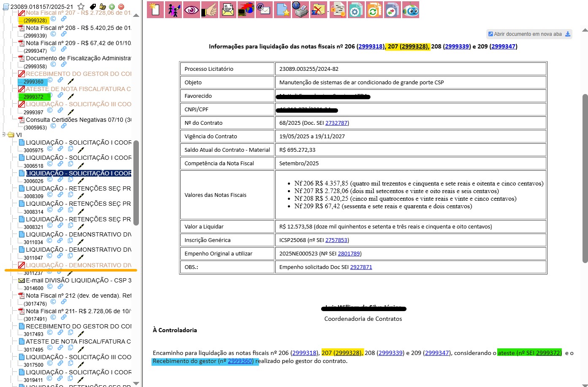The width and height of the screenshot is (588, 387).
Task: Toggle the favorite star next to process number
Action: tap(81, 7)
